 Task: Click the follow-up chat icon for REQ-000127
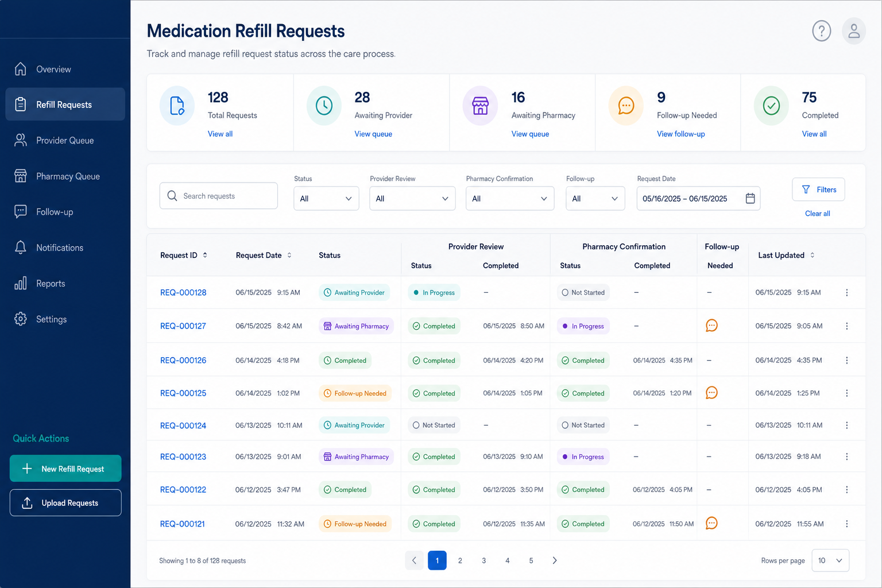coord(711,326)
